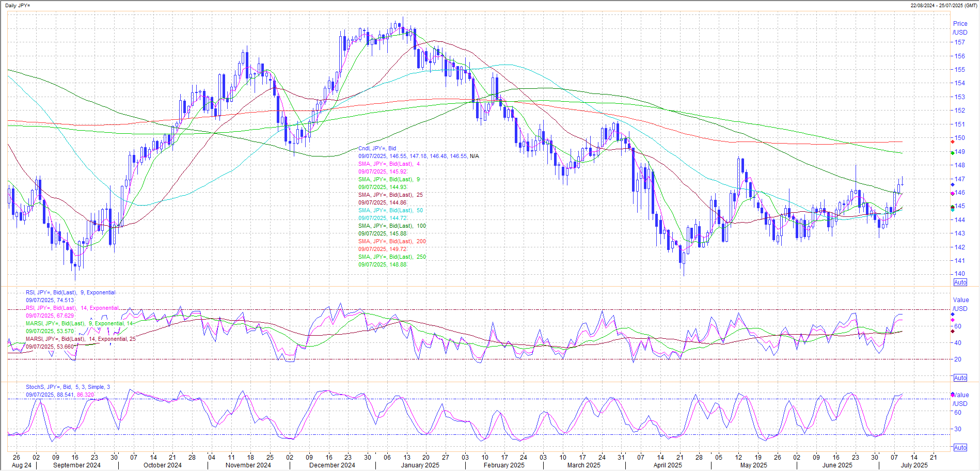Click the '09/07/2025, 148.88' SMA value
The width and height of the screenshot is (980, 471).
[x=383, y=264]
